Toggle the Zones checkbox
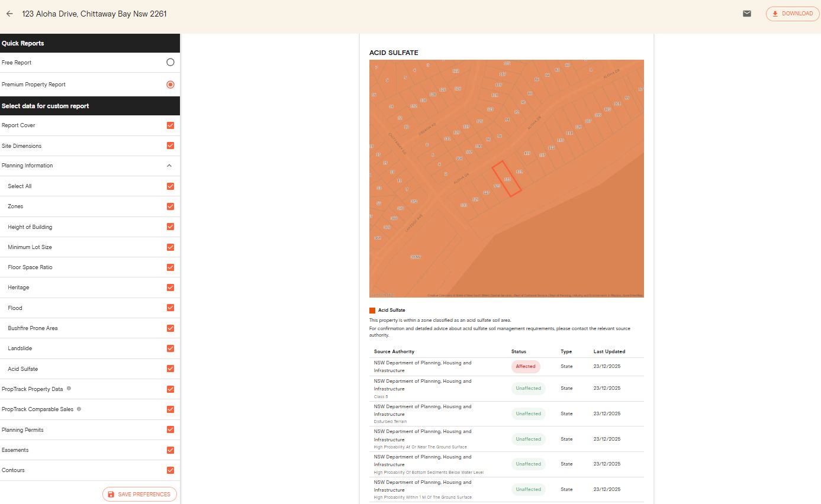 [x=170, y=206]
